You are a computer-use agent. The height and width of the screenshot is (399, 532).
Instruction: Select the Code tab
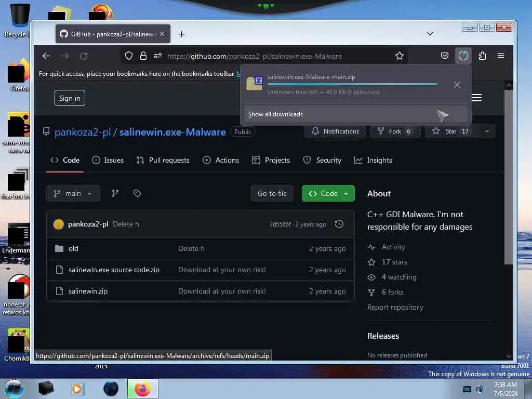pyautogui.click(x=65, y=160)
